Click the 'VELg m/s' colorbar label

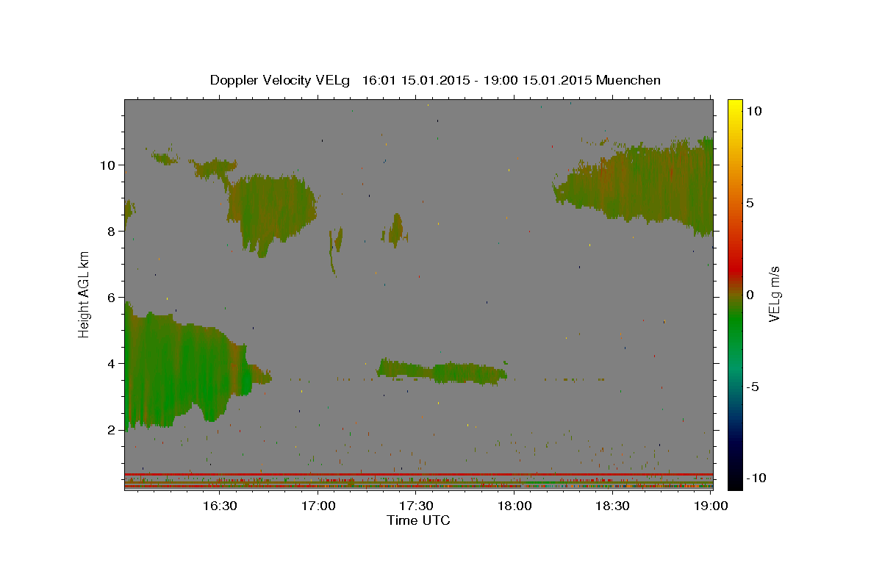click(x=774, y=295)
